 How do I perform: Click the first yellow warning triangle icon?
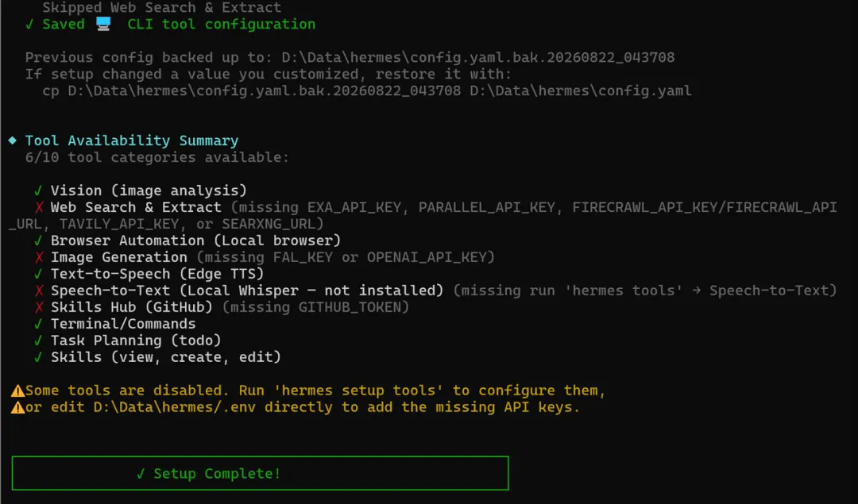(x=17, y=391)
